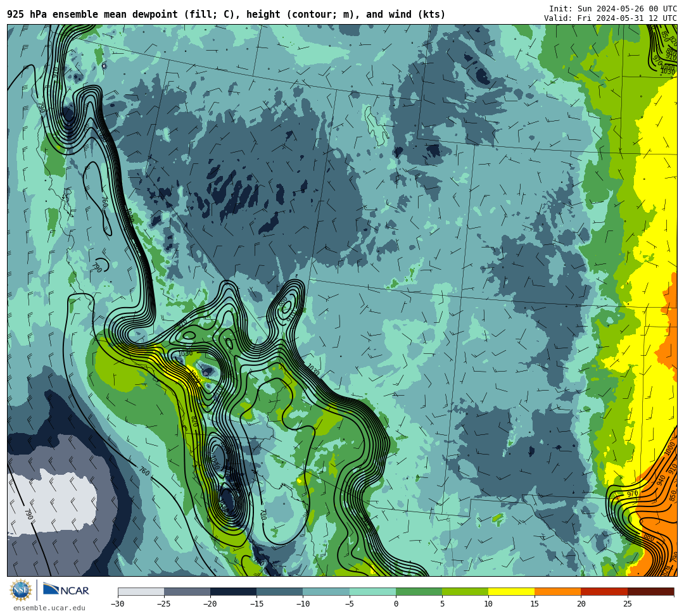This screenshot has width=684, height=616.
Task: Click the 10 colorbar tick label
Action: click(x=488, y=604)
